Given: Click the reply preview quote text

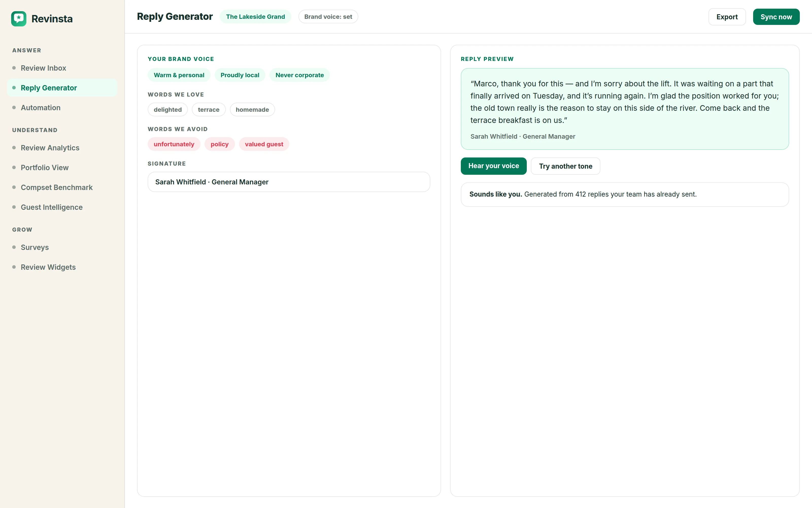Looking at the screenshot, I should pyautogui.click(x=624, y=102).
